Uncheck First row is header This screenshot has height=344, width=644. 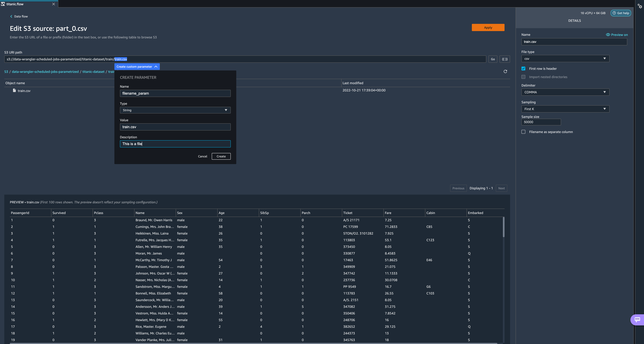(x=523, y=69)
